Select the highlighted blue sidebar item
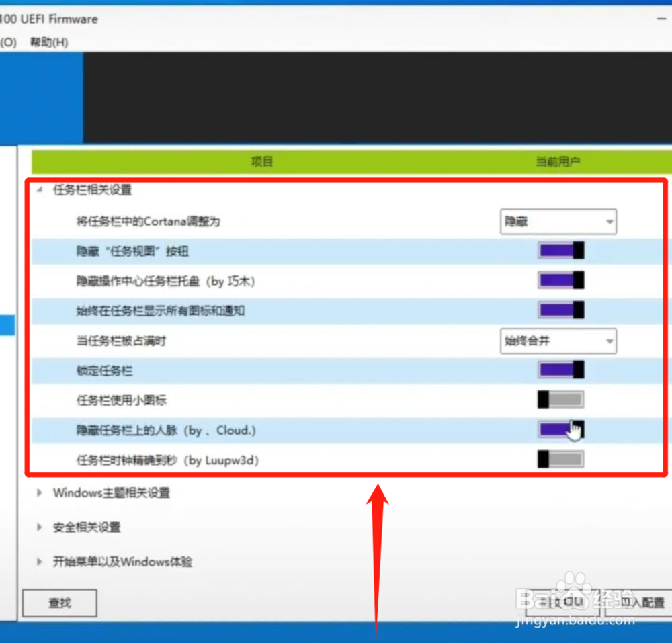The width and height of the screenshot is (672, 643). 7,325
